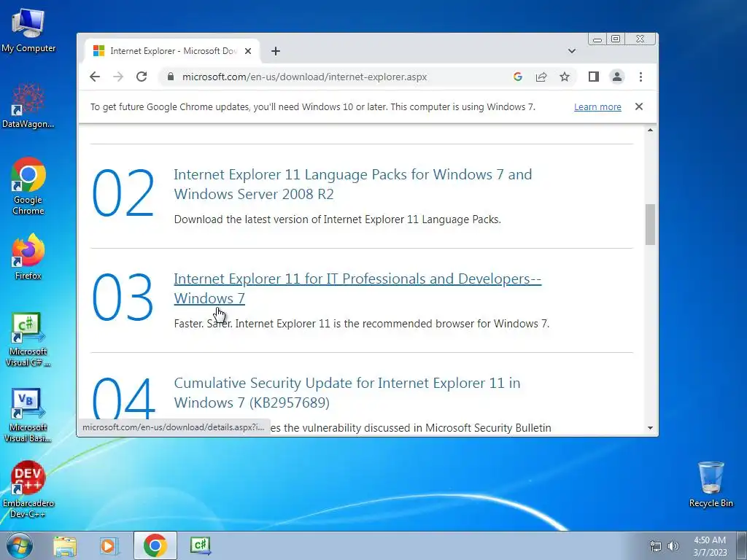Click the scrollbar up arrow

(650, 130)
